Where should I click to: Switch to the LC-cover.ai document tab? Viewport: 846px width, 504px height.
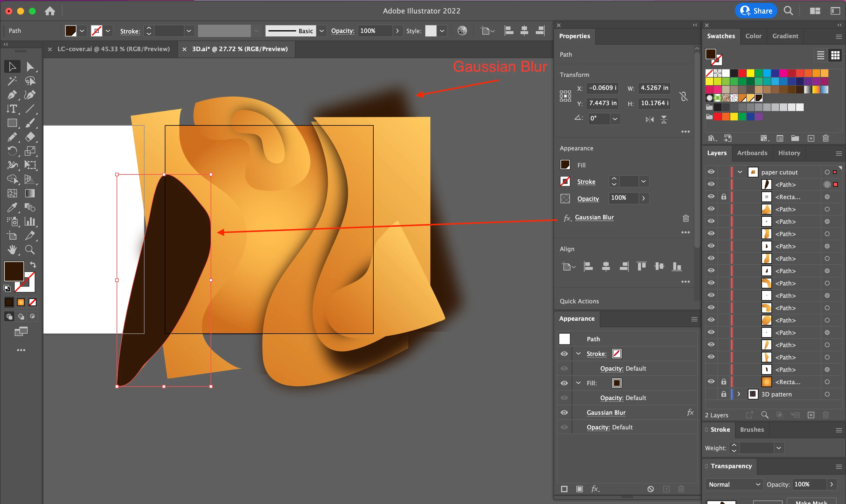point(113,49)
